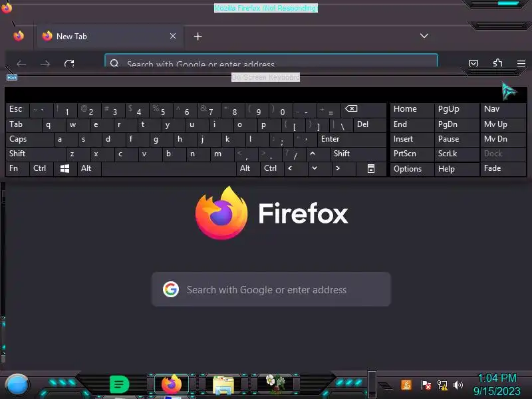
Task: Click the Firefox forward arrow
Action: 45,63
